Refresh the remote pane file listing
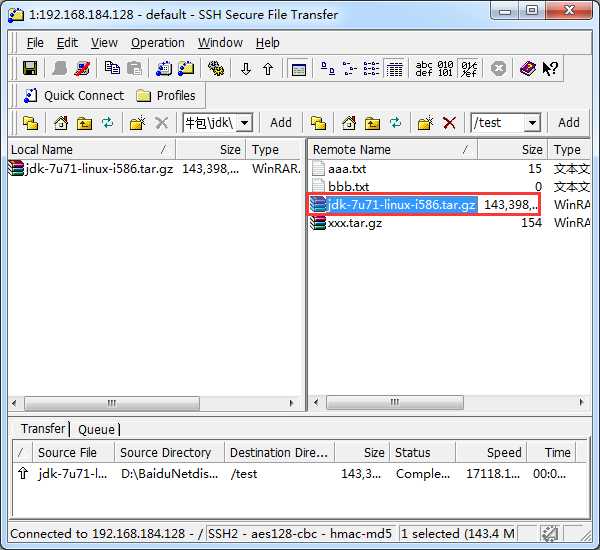 pos(396,123)
